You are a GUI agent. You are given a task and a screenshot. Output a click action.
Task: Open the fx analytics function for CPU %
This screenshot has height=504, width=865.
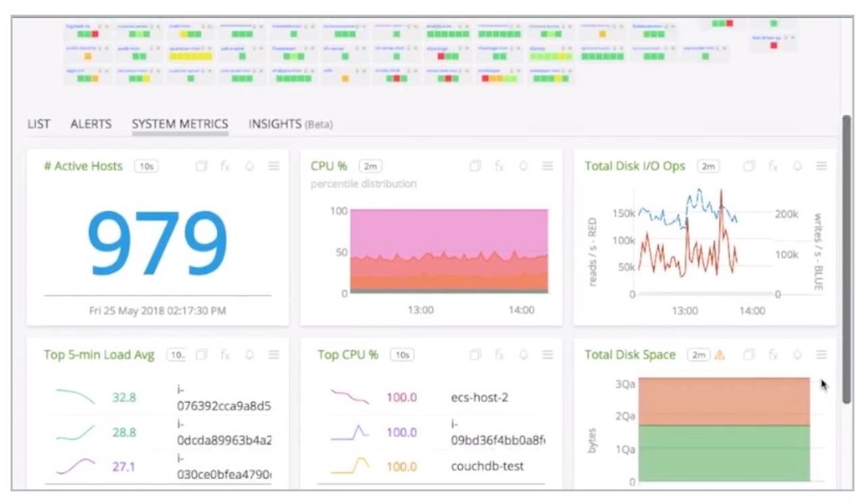click(x=499, y=166)
